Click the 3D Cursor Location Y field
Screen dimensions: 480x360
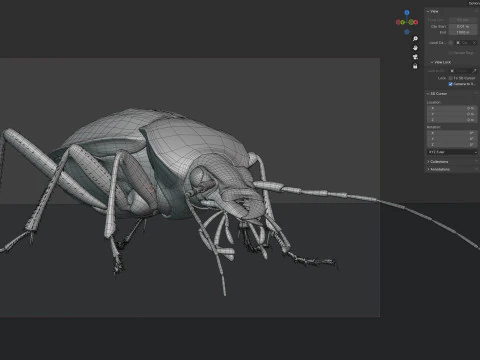pyautogui.click(x=452, y=114)
